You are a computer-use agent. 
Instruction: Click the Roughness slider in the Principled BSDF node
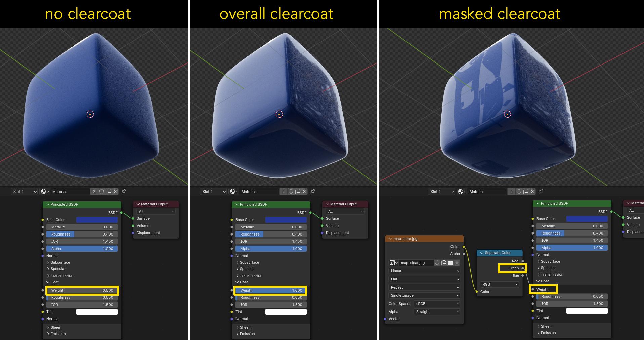pyautogui.click(x=82, y=234)
